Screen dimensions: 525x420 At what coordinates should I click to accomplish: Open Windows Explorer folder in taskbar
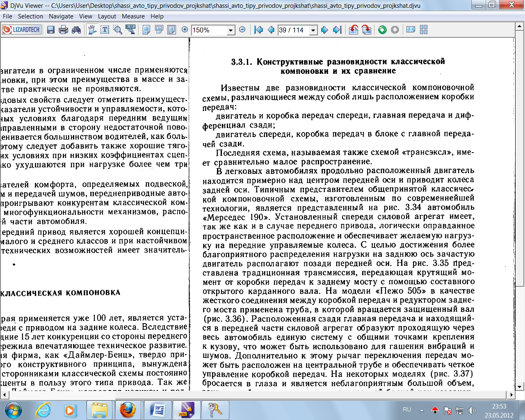click(x=100, y=410)
